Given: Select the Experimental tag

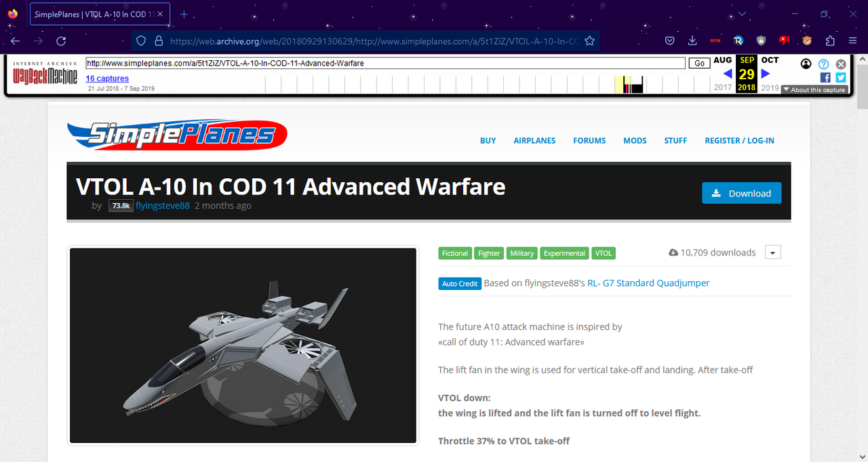Looking at the screenshot, I should [x=564, y=253].
